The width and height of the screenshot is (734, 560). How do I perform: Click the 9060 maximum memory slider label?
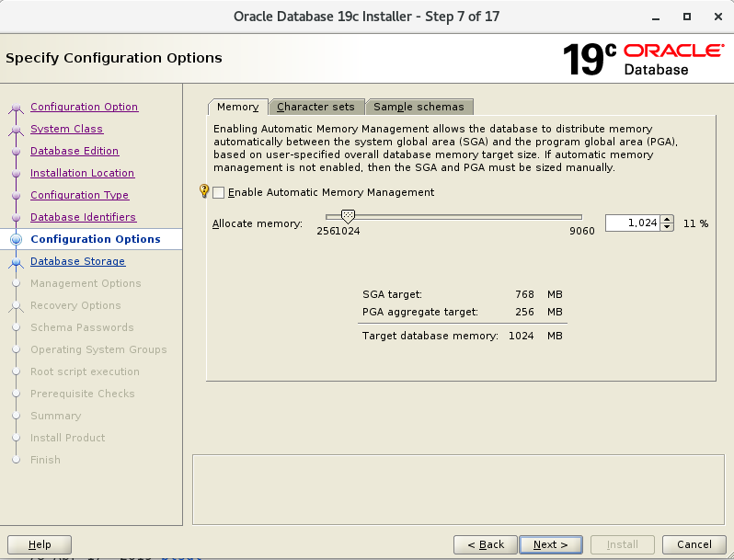tap(582, 231)
